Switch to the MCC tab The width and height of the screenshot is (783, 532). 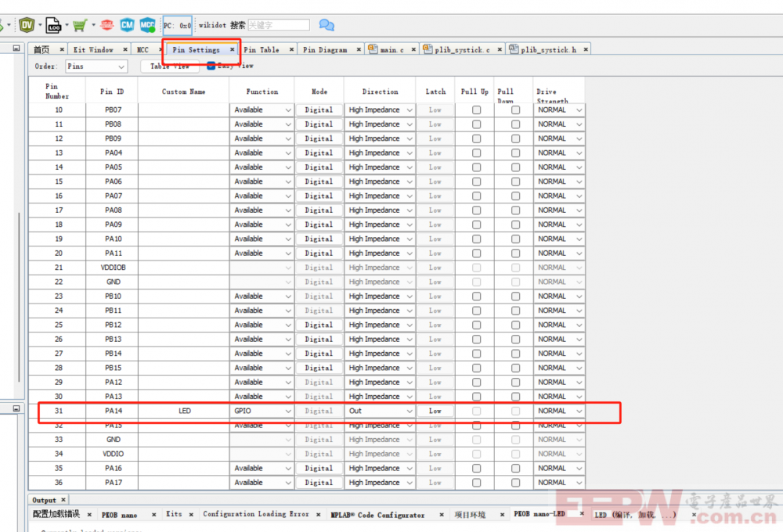click(143, 49)
